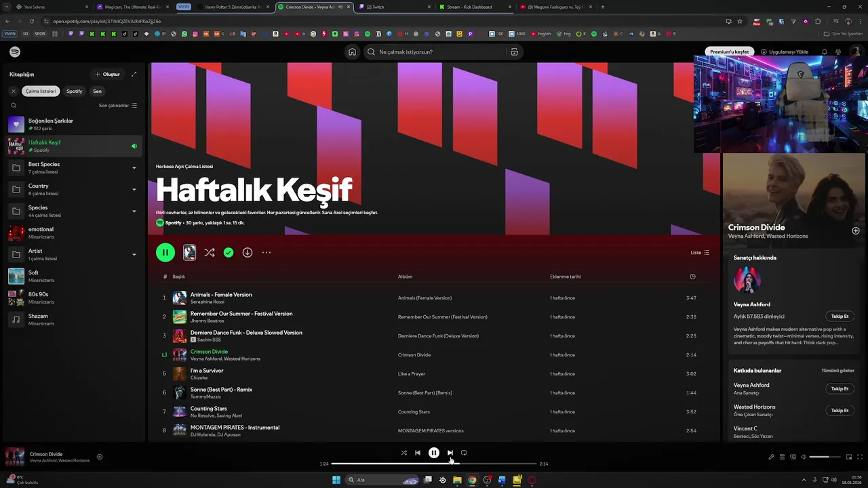Open the 80s 90s playlist
Viewport: 868px width, 488px height.
pyautogui.click(x=73, y=298)
